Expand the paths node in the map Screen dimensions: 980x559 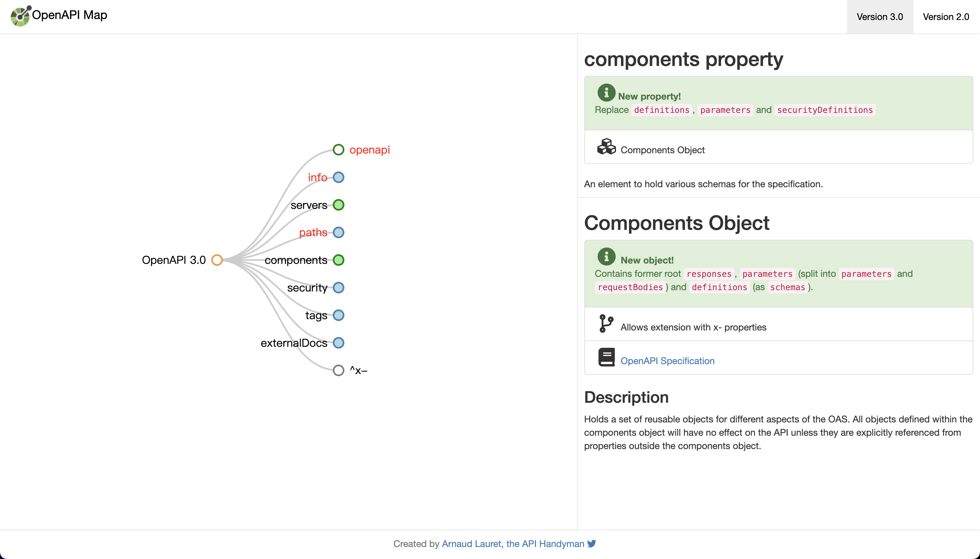[338, 232]
